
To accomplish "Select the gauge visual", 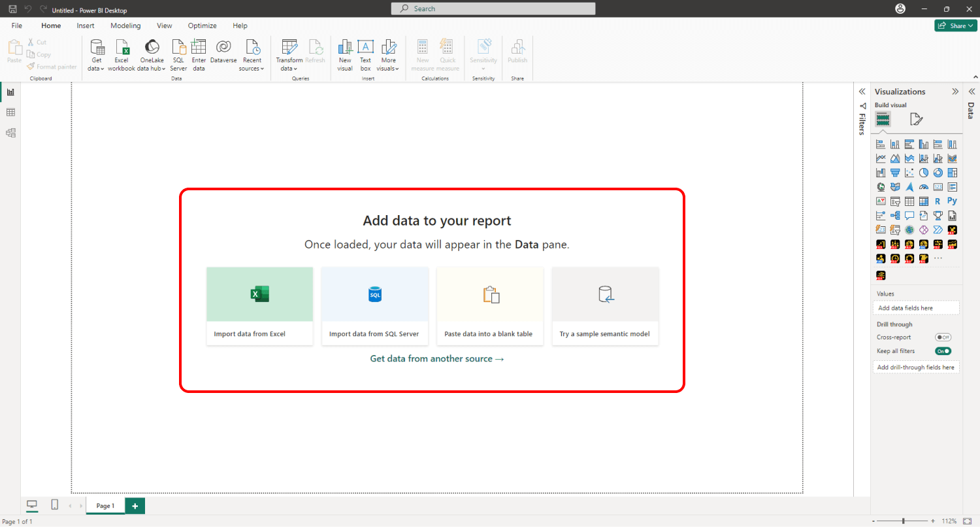I will [x=924, y=187].
